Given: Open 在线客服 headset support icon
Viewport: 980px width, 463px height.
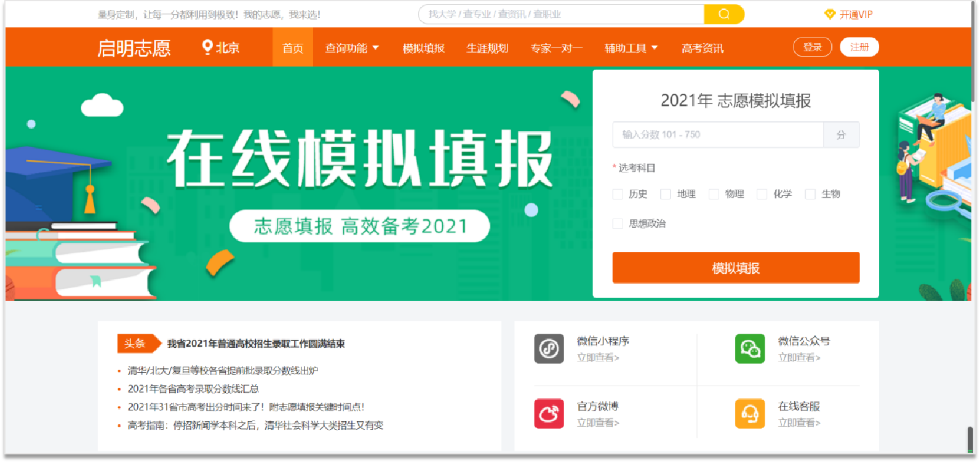Looking at the screenshot, I should 749,414.
